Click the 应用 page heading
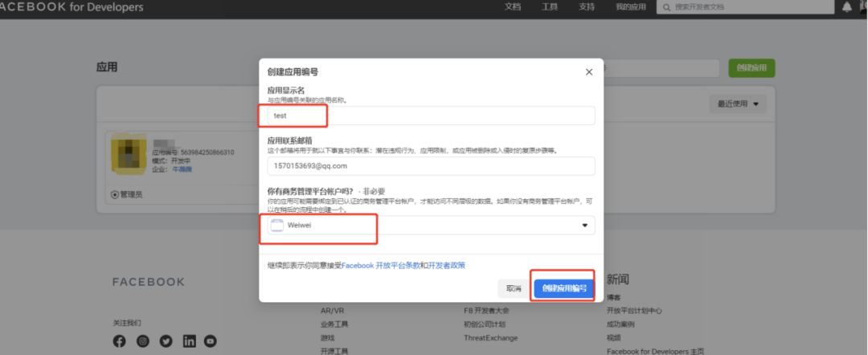Image resolution: width=868 pixels, height=355 pixels. coord(107,67)
